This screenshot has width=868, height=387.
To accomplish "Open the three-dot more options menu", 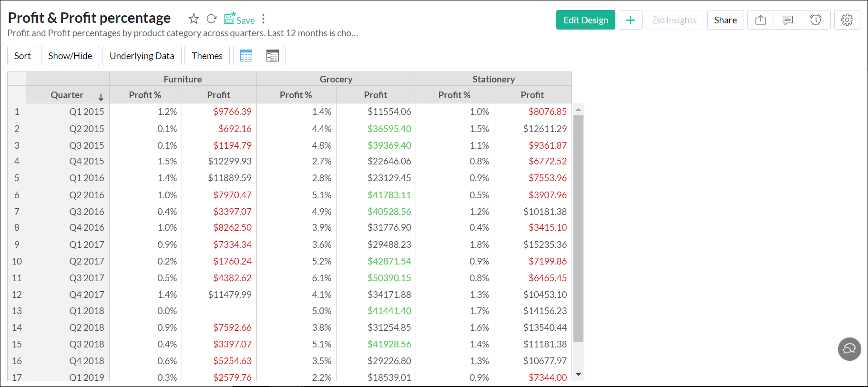I will coord(263,19).
